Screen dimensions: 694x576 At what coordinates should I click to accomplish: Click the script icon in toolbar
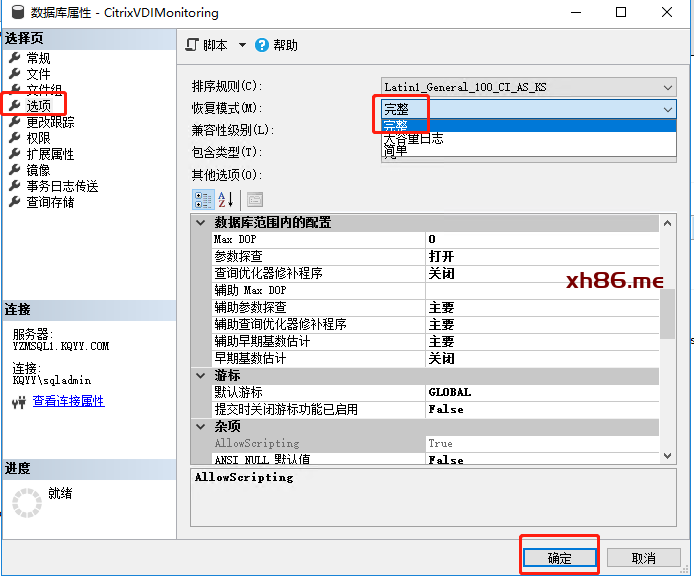(x=193, y=45)
